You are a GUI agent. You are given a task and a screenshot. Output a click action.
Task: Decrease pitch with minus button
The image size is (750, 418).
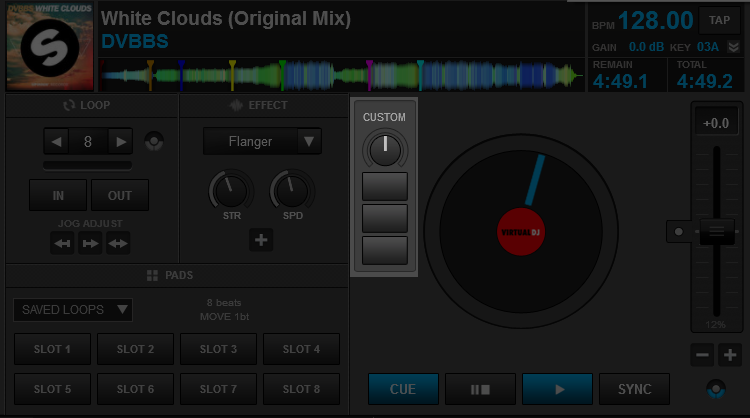point(702,355)
